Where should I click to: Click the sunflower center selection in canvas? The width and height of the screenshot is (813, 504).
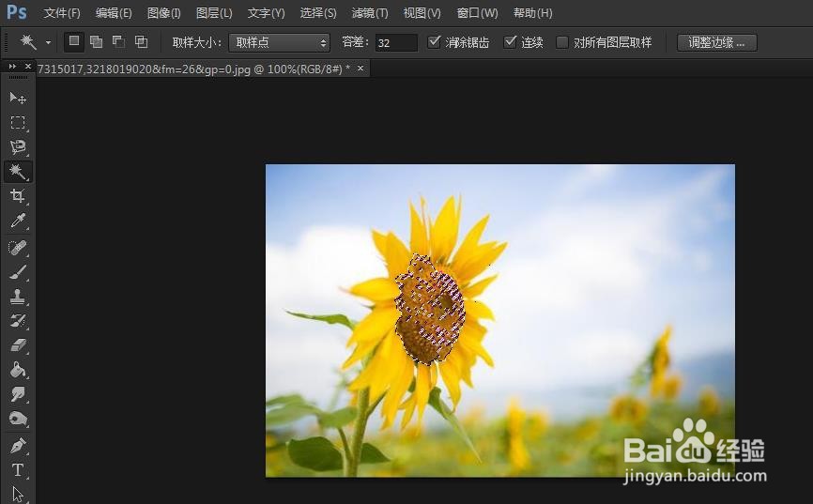pyautogui.click(x=429, y=310)
